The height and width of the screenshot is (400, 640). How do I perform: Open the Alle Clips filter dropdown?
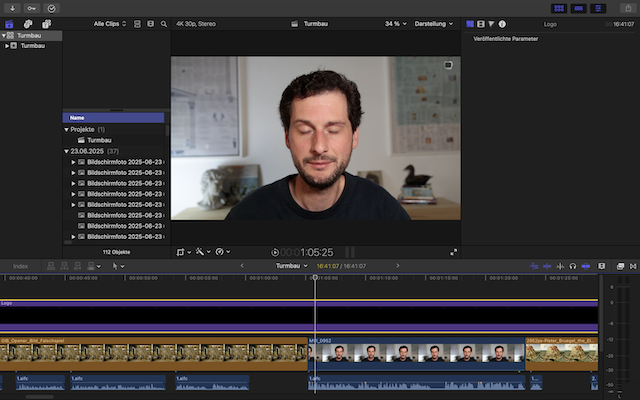[110, 24]
